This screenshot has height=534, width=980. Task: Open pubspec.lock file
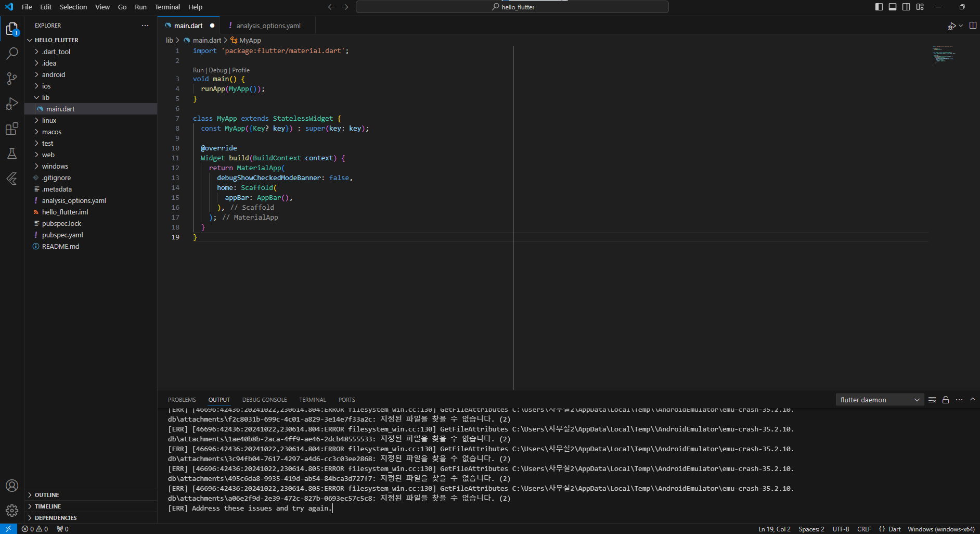[91, 223]
